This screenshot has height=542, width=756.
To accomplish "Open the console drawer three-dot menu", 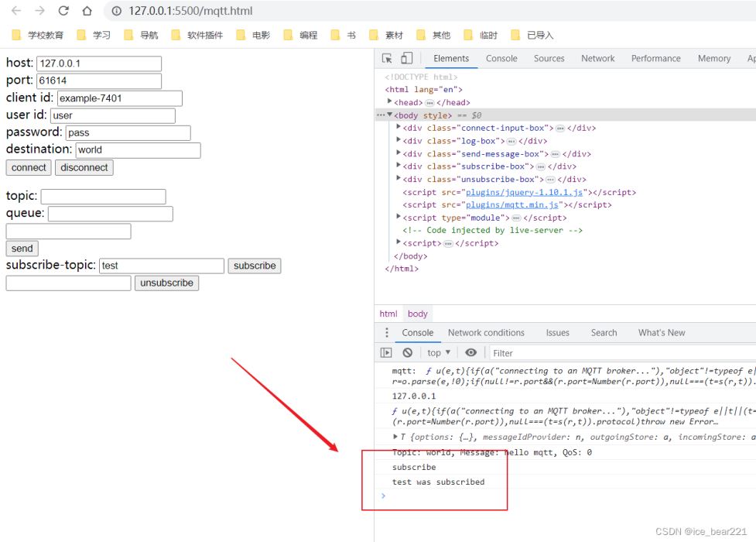I will [x=387, y=333].
